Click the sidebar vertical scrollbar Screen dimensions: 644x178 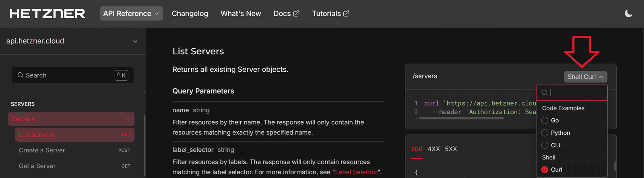pyautogui.click(x=144, y=145)
